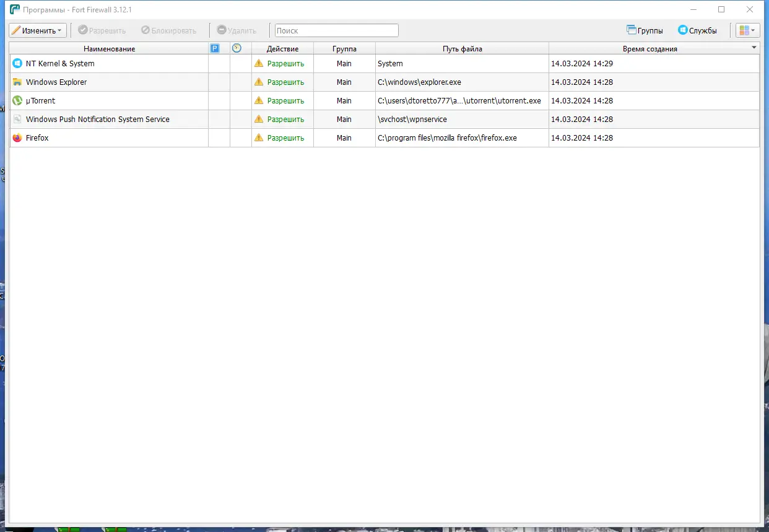This screenshot has width=769, height=532.
Task: Click the µTorrent program icon
Action: point(17,100)
